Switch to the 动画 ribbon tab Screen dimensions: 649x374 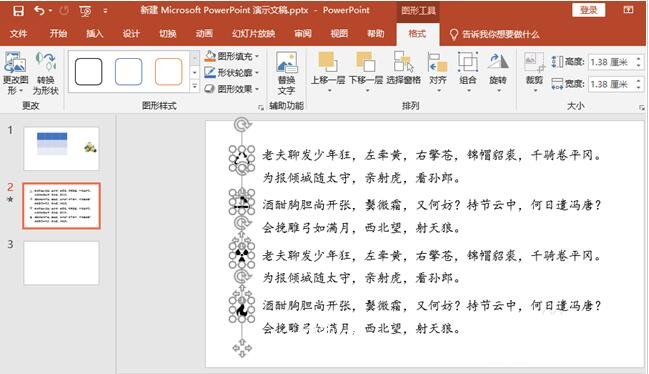pos(204,34)
